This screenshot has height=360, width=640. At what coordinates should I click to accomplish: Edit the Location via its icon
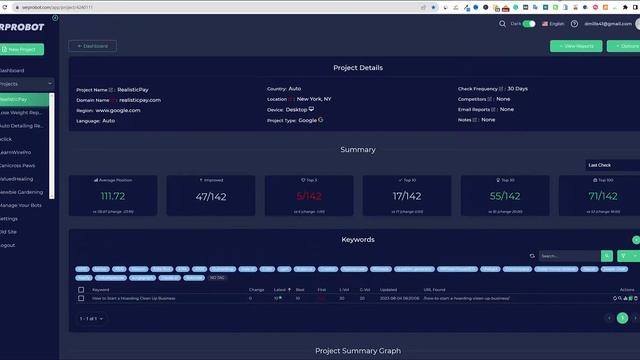click(x=290, y=99)
